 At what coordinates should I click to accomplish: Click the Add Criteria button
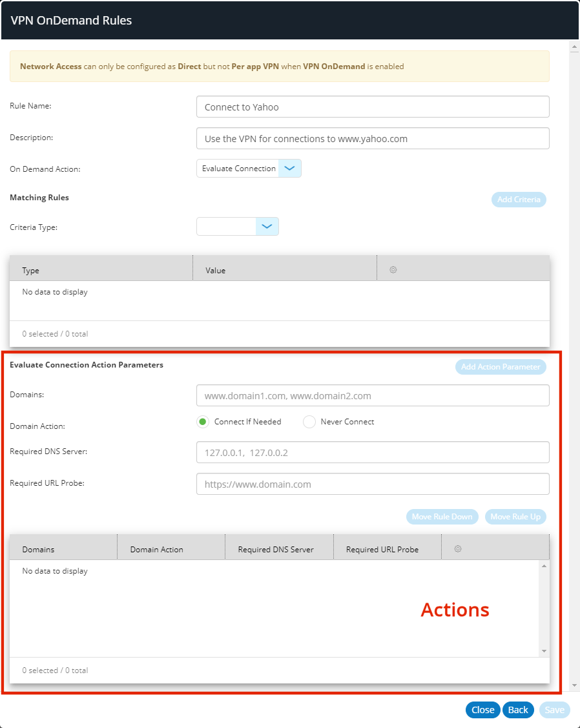[518, 200]
